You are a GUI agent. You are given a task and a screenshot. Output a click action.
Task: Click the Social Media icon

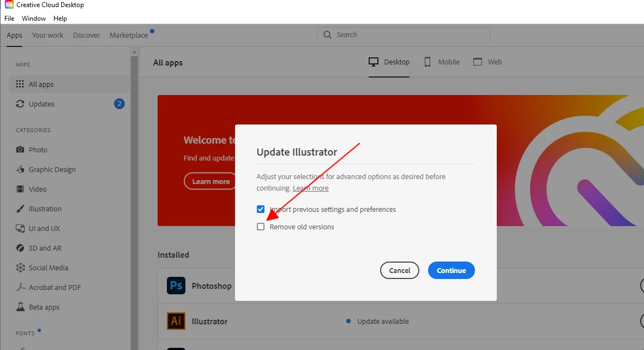[20, 268]
